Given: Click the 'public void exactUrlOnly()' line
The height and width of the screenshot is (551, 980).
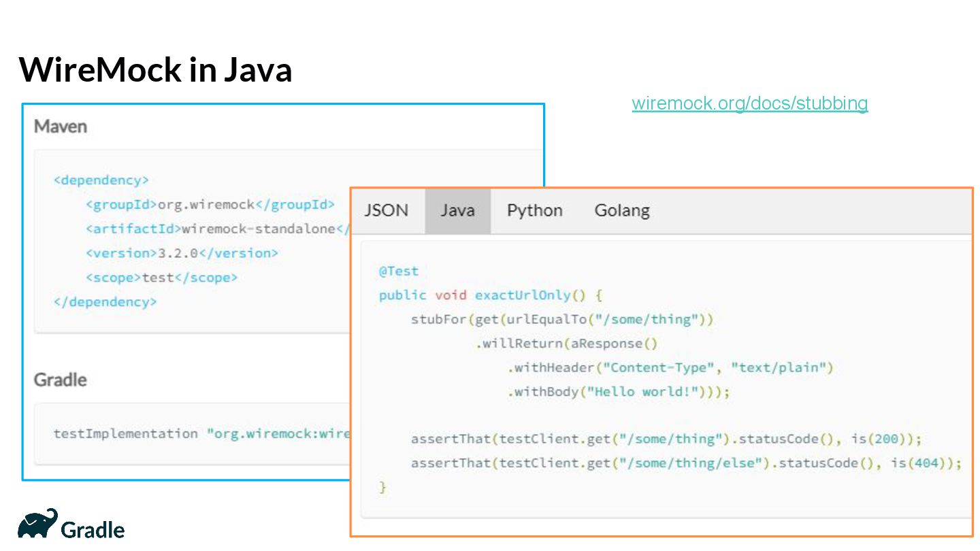Looking at the screenshot, I should [x=491, y=295].
